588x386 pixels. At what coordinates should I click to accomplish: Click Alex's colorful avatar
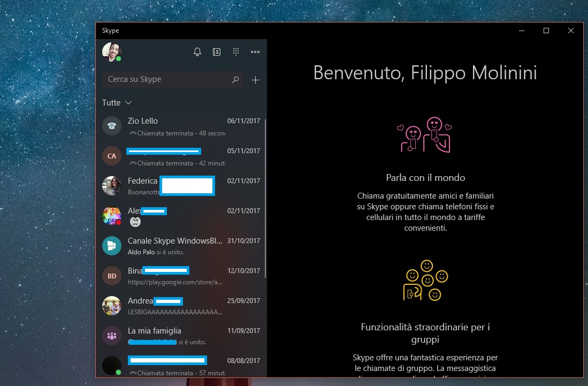coord(112,216)
